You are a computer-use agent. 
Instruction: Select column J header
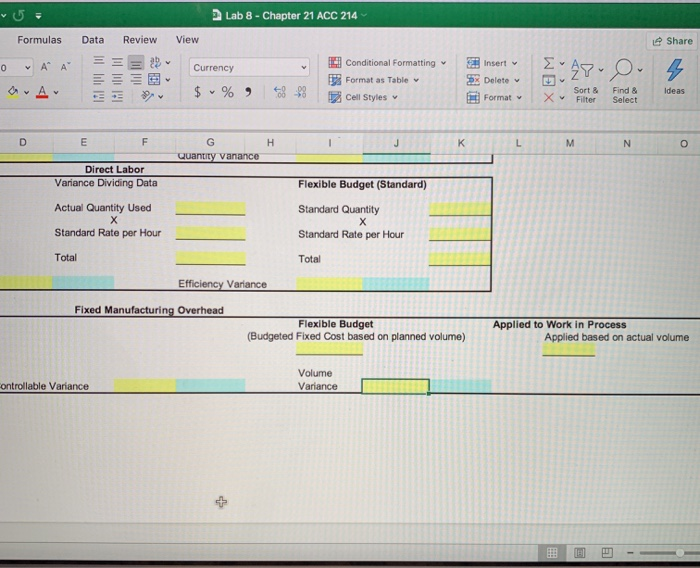pos(396,143)
